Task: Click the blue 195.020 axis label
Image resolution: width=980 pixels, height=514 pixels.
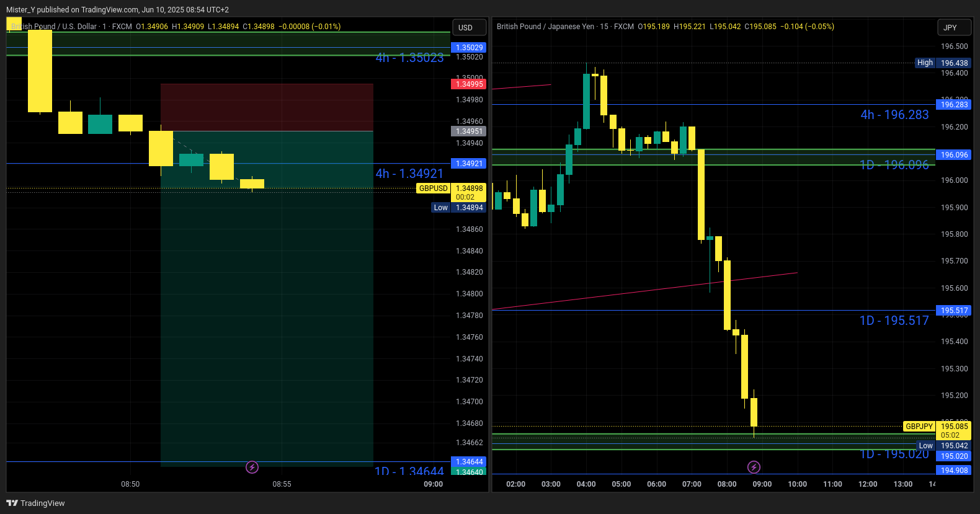Action: 954,456
